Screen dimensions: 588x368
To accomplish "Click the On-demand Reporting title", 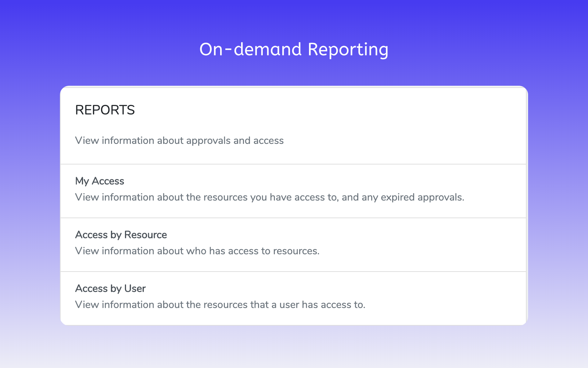I will click(x=294, y=49).
